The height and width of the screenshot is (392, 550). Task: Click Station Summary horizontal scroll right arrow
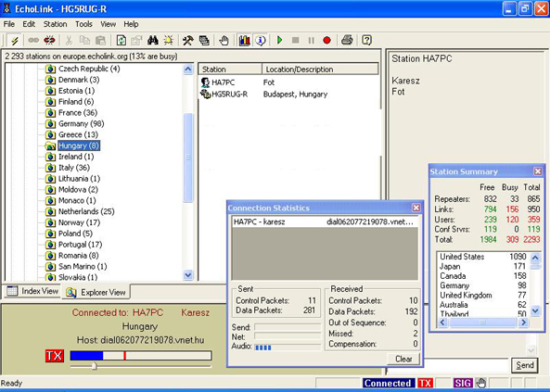[x=523, y=322]
